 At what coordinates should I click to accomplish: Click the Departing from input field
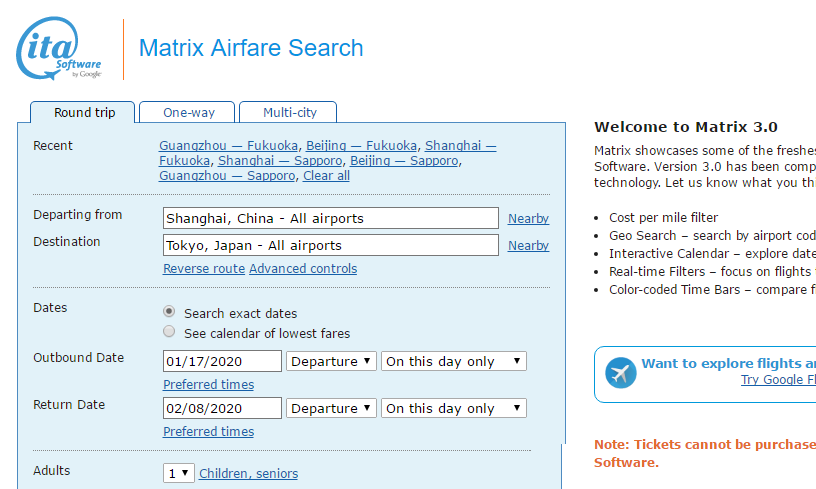click(330, 218)
